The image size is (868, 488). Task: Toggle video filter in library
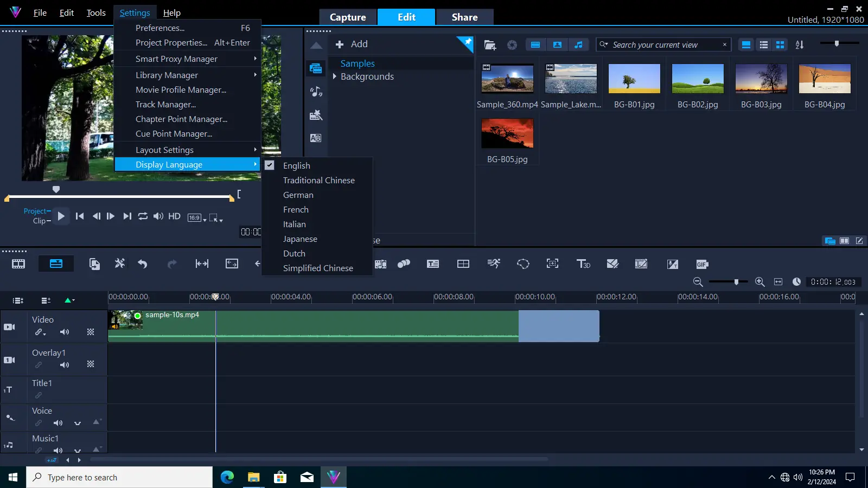tap(535, 45)
